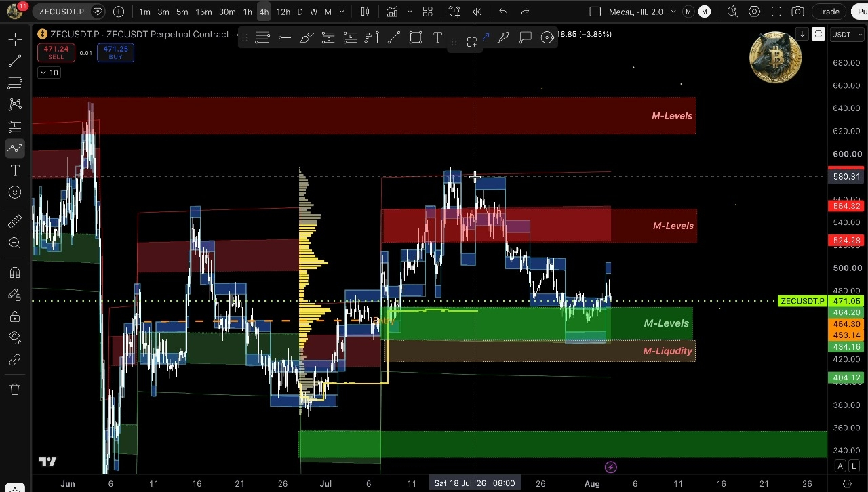Image resolution: width=868 pixels, height=492 pixels.
Task: Select the trend line tool in left sidebar
Action: 15,62
